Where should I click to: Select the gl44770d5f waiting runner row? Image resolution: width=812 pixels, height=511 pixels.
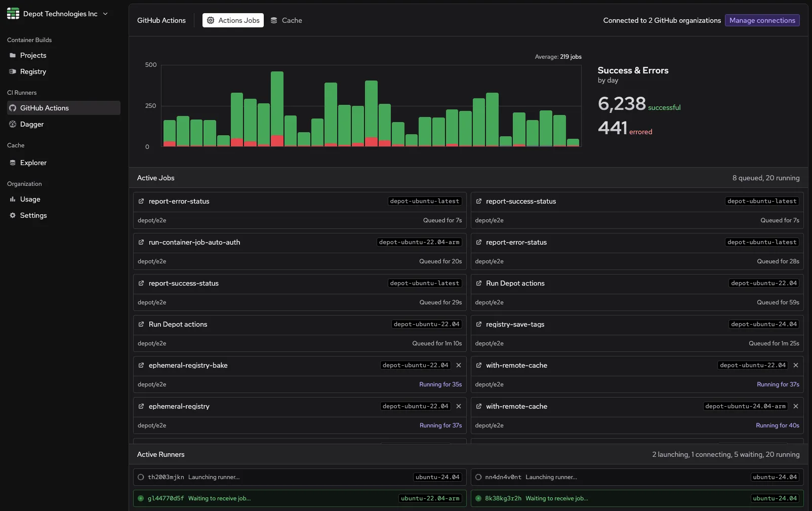[x=299, y=498]
